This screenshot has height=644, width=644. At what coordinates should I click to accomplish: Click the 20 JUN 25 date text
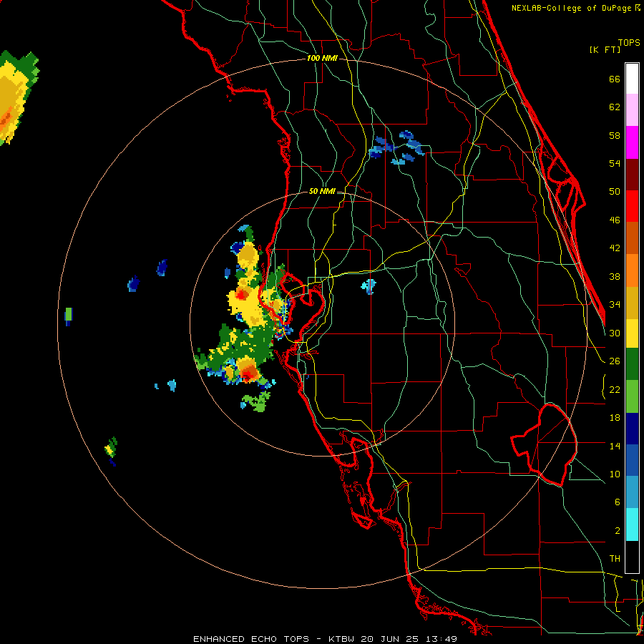point(390,639)
